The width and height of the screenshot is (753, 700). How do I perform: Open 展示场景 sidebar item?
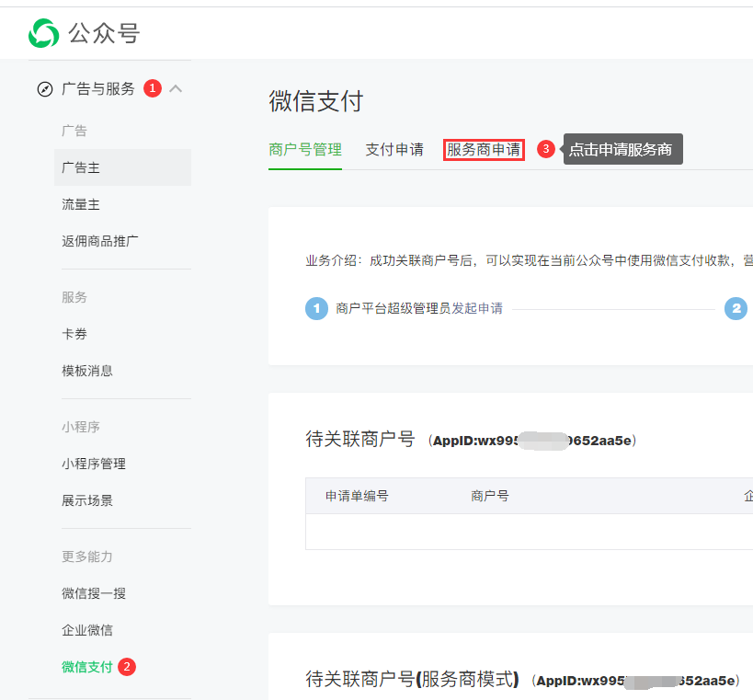click(x=87, y=500)
